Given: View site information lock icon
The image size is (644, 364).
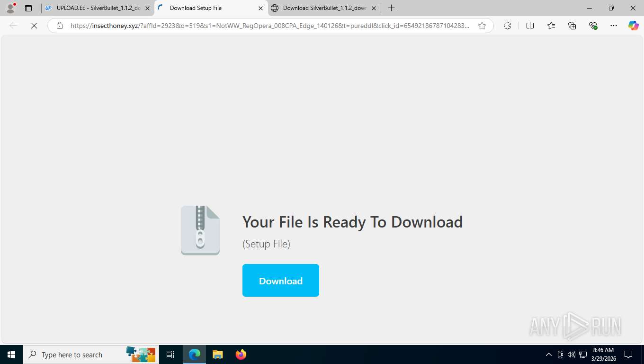Looking at the screenshot, I should click(x=60, y=26).
